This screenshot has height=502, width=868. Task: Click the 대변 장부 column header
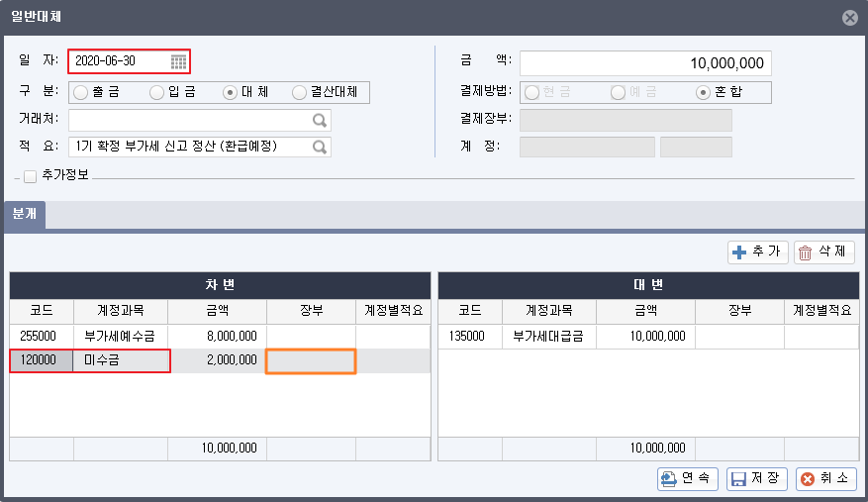click(739, 311)
